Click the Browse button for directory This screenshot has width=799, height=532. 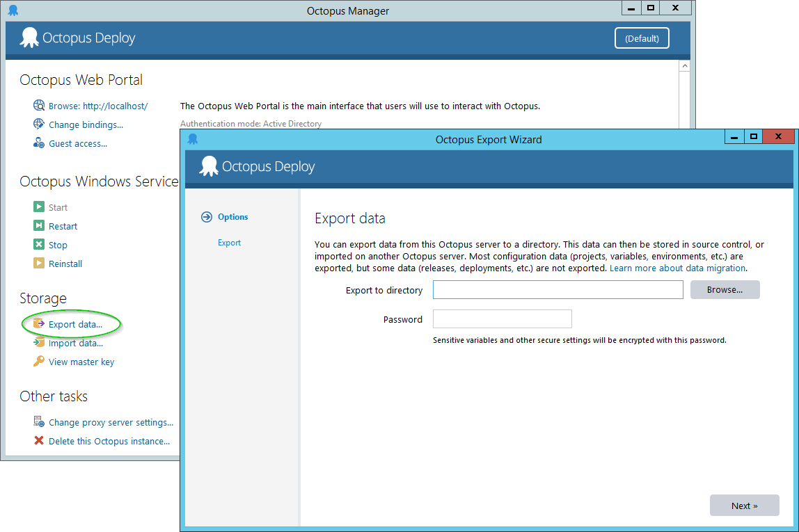(x=725, y=290)
